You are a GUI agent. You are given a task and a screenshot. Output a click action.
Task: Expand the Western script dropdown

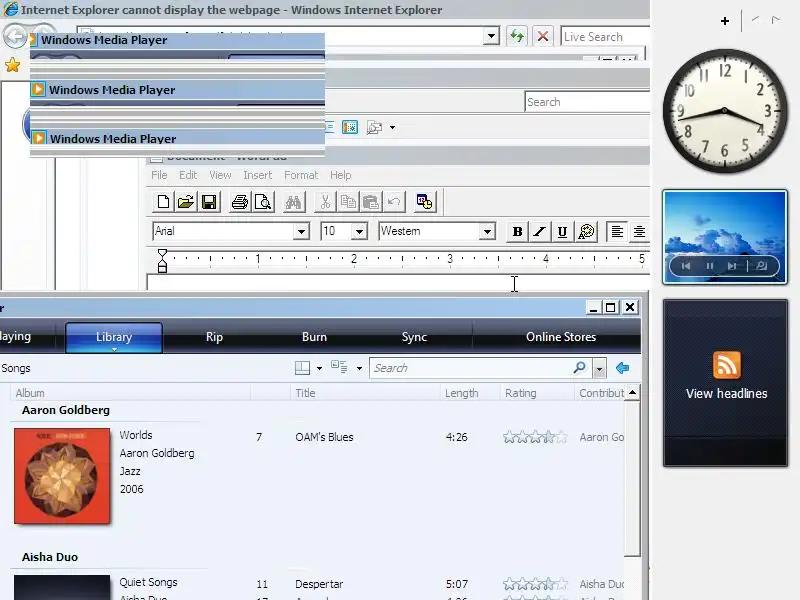(487, 232)
